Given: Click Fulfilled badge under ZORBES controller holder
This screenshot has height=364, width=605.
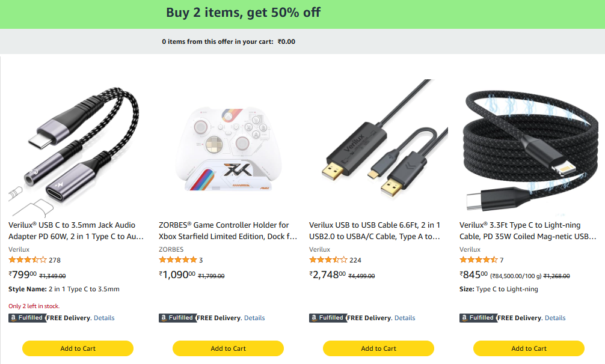Looking at the screenshot, I should pos(177,318).
